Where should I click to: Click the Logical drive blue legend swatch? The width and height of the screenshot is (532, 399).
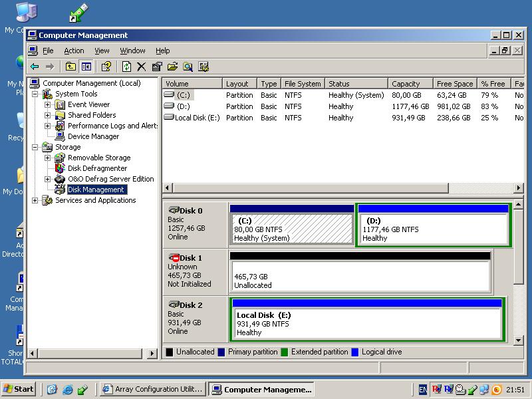point(355,352)
